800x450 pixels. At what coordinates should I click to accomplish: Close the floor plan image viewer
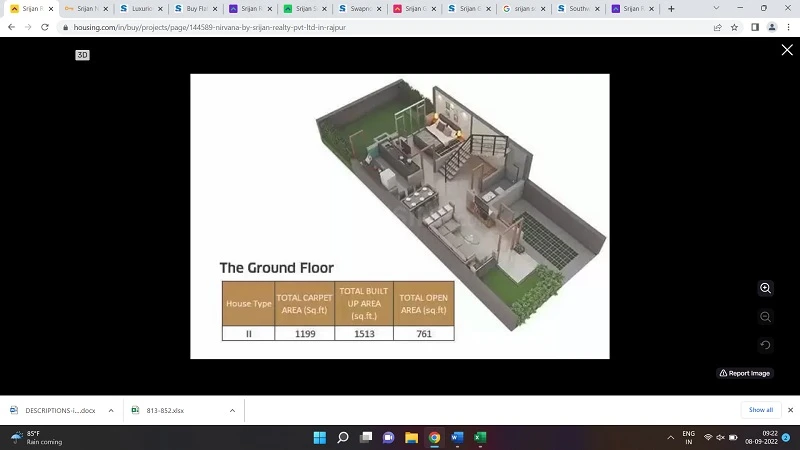pos(786,50)
